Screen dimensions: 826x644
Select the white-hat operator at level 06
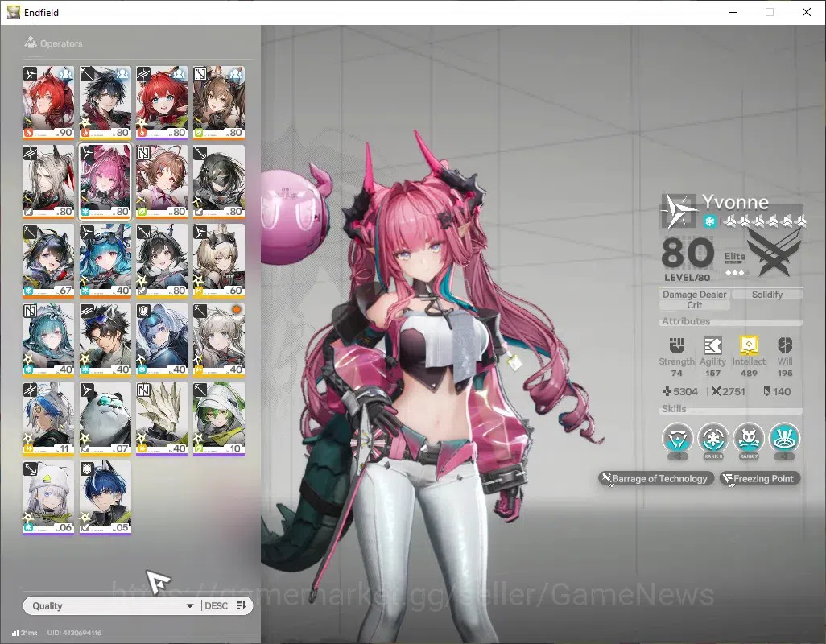click(48, 497)
